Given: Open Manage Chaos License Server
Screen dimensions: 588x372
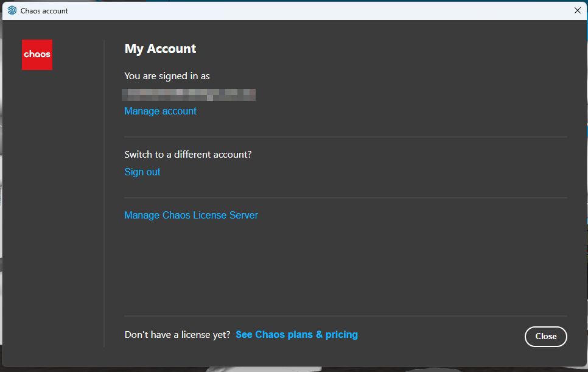Looking at the screenshot, I should 191,215.
